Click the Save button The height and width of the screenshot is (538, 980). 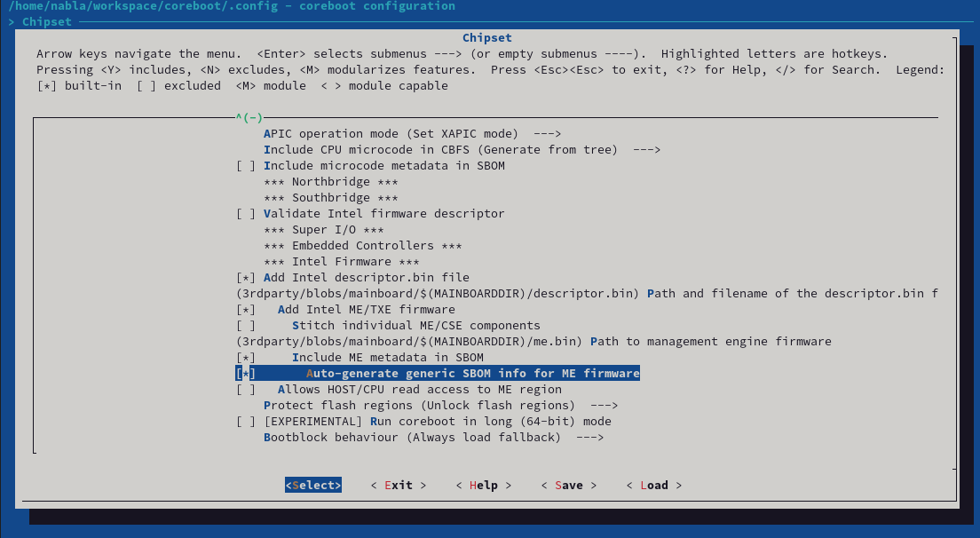pyautogui.click(x=569, y=485)
